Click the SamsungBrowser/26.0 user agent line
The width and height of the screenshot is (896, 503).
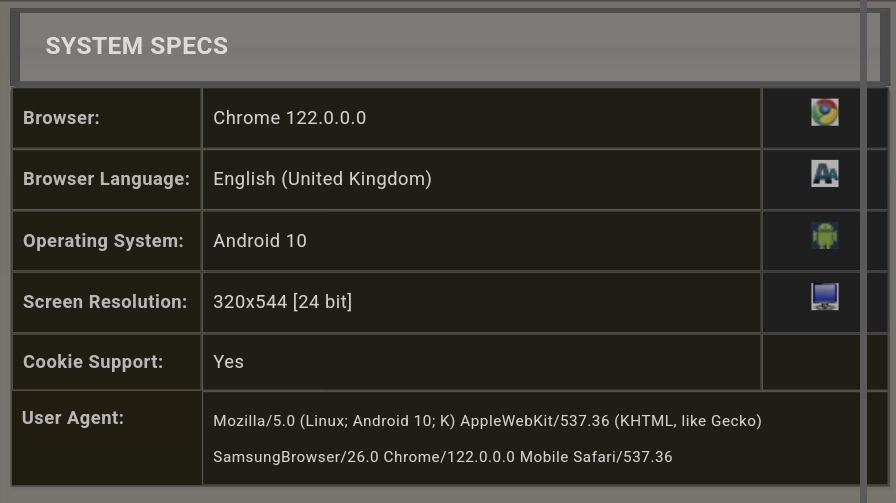(x=442, y=457)
